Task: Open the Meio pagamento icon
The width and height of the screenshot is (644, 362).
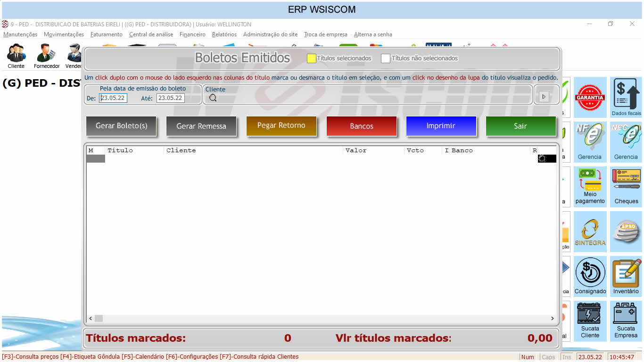Action: pyautogui.click(x=590, y=186)
